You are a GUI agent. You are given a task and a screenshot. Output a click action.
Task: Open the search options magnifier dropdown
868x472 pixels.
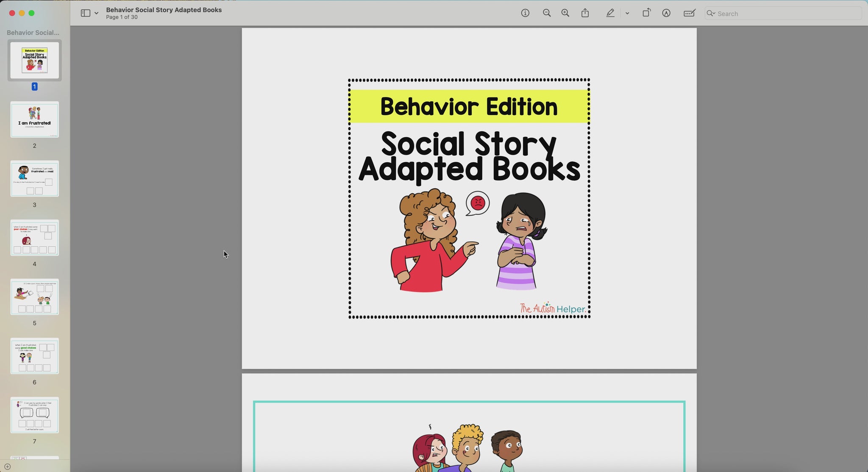(711, 14)
